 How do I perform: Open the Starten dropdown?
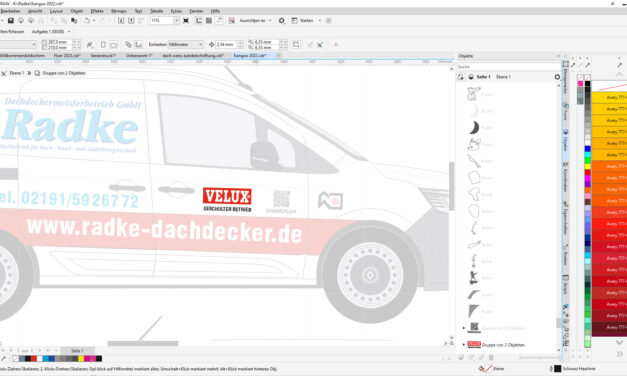[x=320, y=20]
